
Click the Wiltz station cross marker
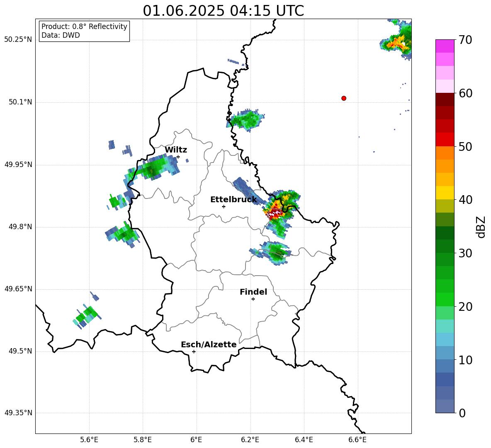(x=178, y=157)
